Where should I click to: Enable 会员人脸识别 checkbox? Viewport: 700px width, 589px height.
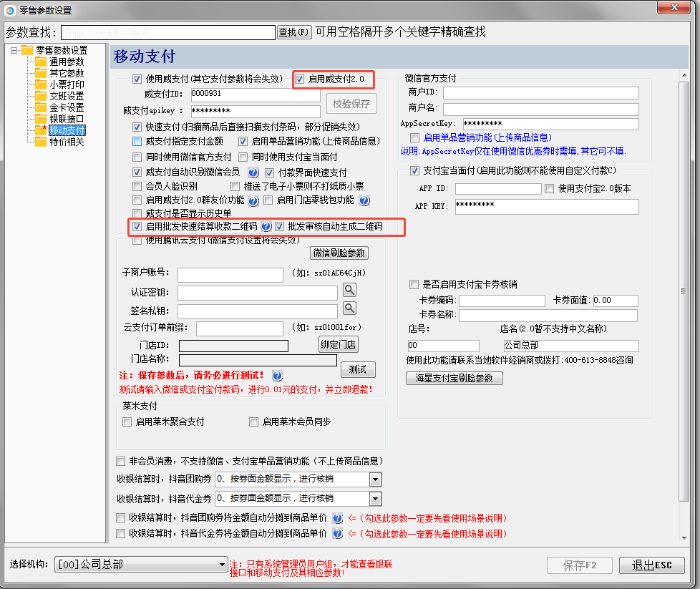137,186
